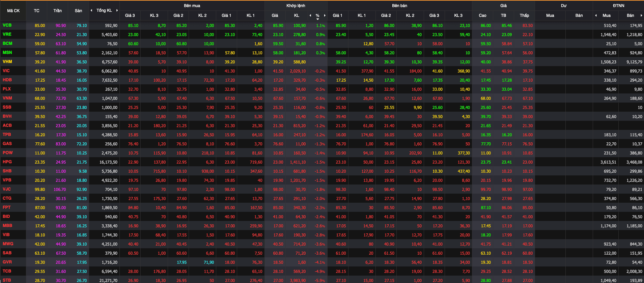The width and height of the screenshot is (644, 283).
Task: Click the Bên mua group header
Action: [192, 6]
